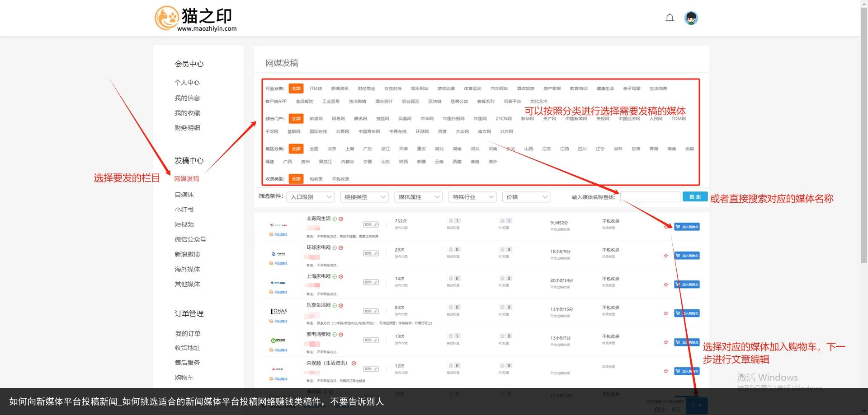
Task: Filter region by 上海
Action: [x=350, y=149]
